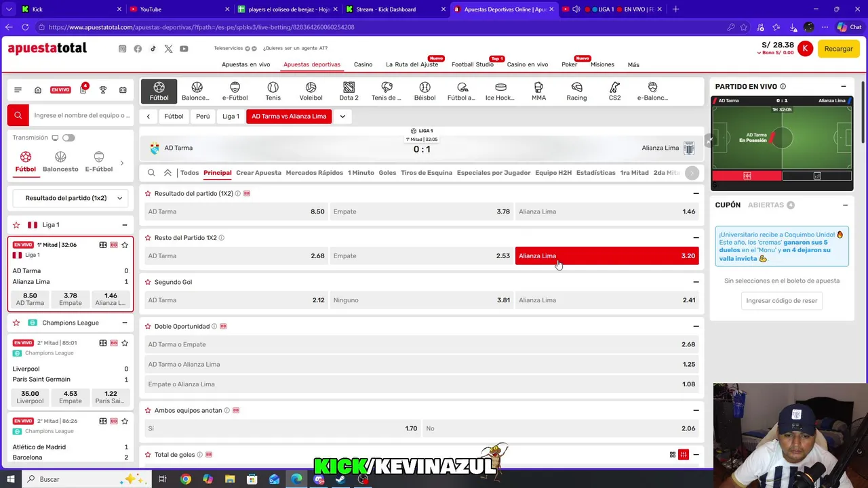
Task: Open match selector chevron next to AD Tarma vs Alianza Lima
Action: [x=342, y=116]
